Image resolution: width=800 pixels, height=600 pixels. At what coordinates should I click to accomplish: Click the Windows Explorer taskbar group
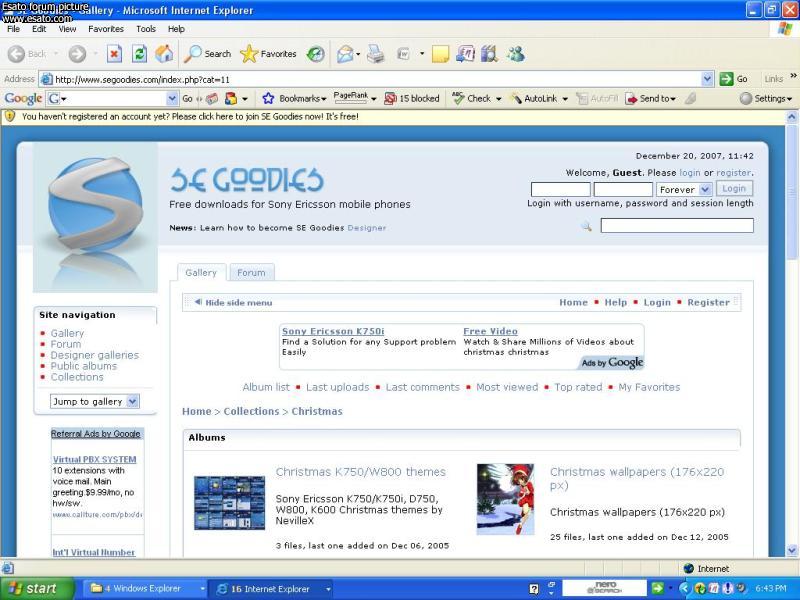145,589
